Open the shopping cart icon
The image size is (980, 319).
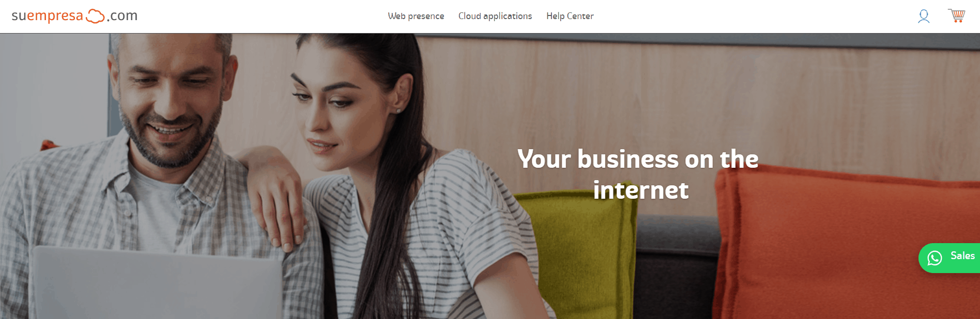click(956, 15)
